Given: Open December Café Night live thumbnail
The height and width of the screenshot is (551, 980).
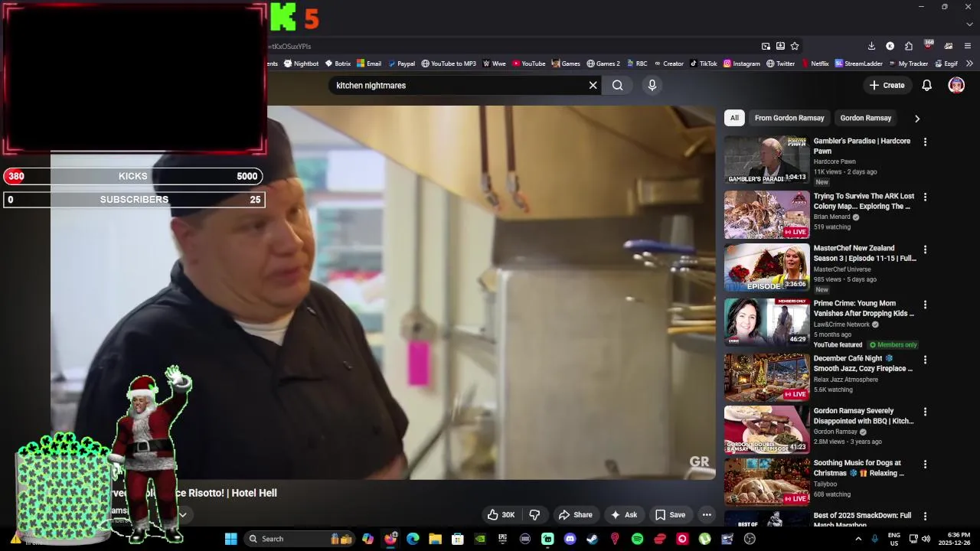Looking at the screenshot, I should [x=766, y=377].
